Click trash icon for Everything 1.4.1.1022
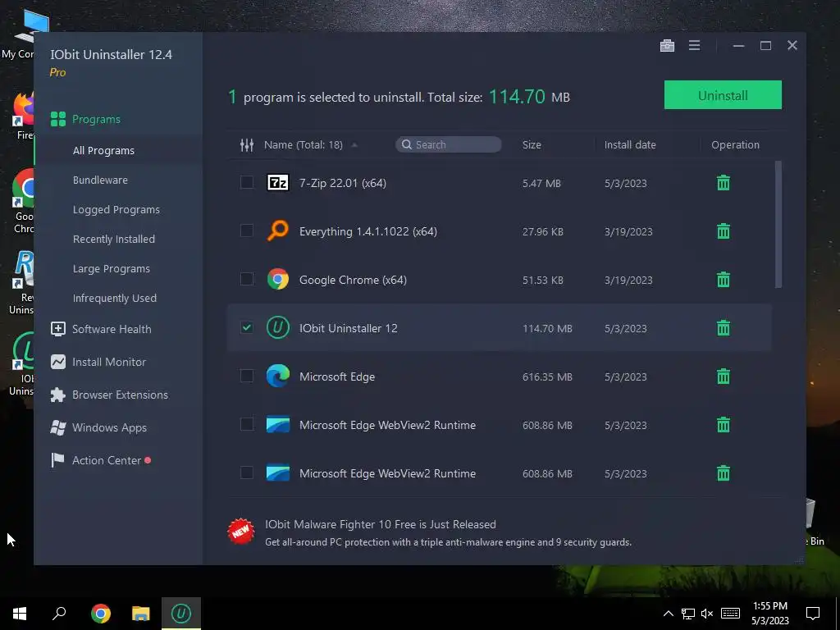 (724, 231)
